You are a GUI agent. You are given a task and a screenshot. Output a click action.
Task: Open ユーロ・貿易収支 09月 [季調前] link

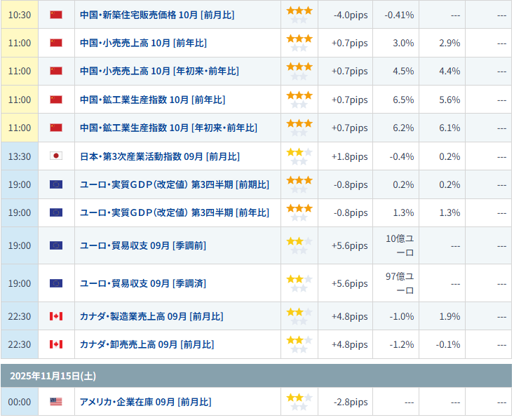pos(142,245)
